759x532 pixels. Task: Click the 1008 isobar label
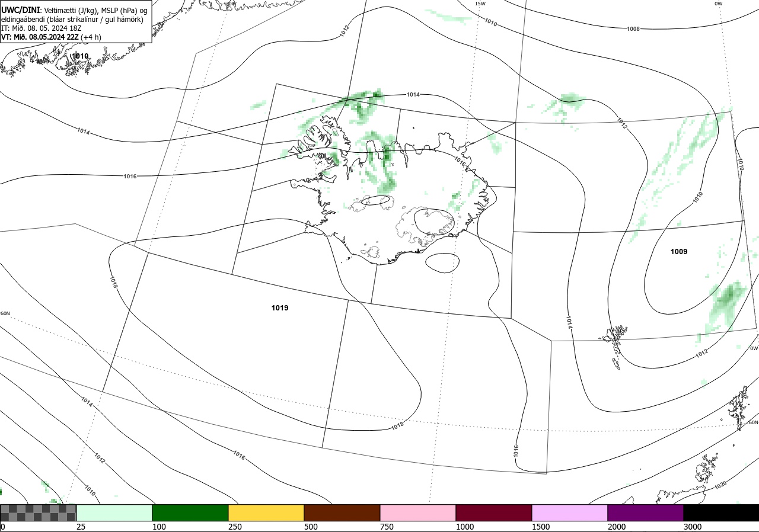[x=633, y=28]
